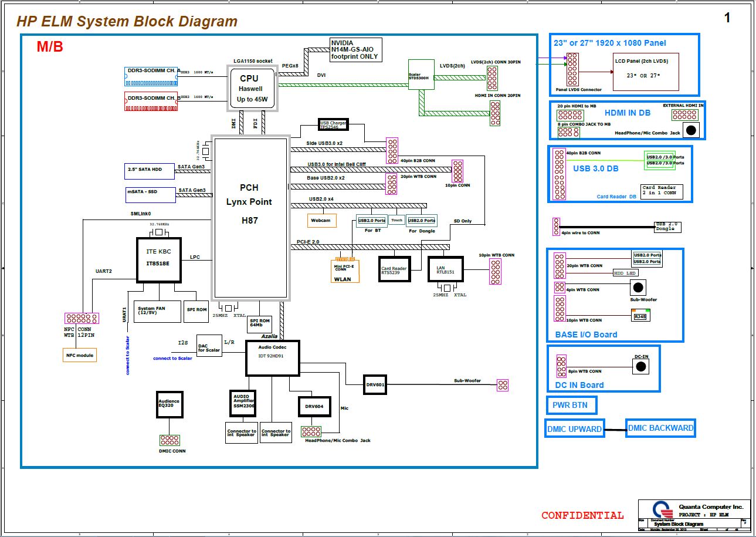Click the Azalia bus label

(270, 336)
